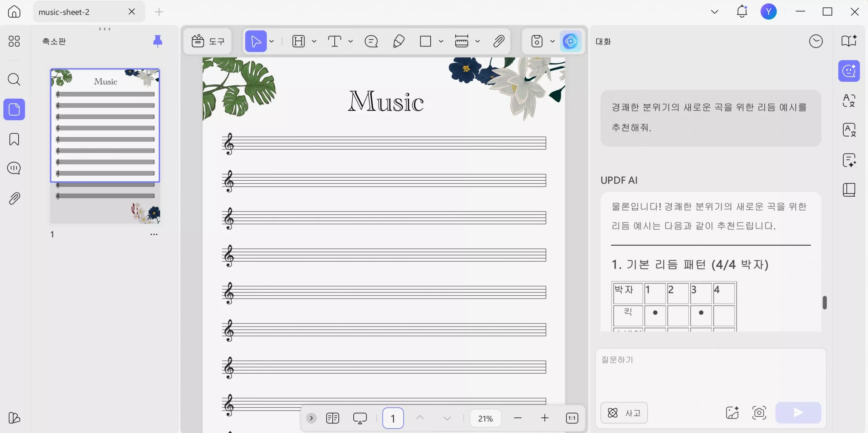Select the AI chat assistant icon
Screen dimensions: 868x433
pyautogui.click(x=849, y=71)
